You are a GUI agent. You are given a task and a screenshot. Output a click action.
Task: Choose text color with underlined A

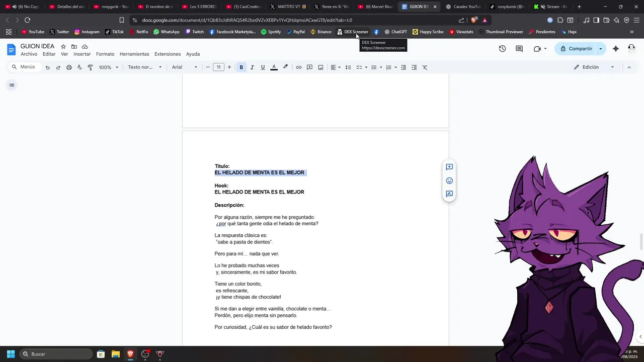pos(274,67)
